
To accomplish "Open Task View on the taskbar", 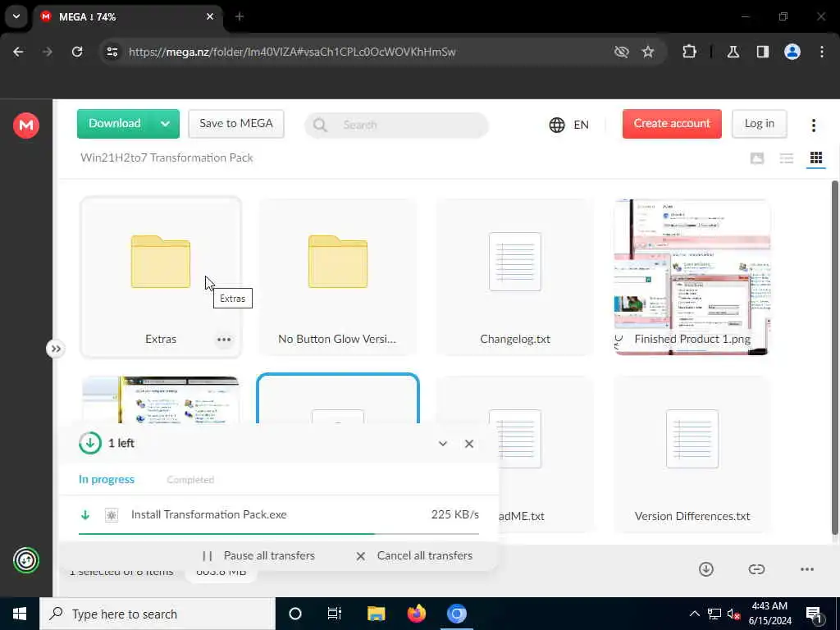I will (x=335, y=614).
